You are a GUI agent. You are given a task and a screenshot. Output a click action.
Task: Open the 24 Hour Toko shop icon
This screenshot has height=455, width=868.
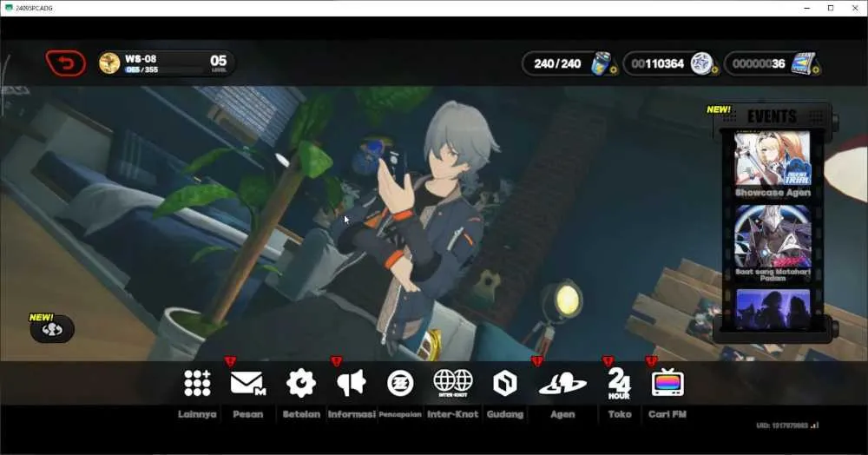coord(619,384)
